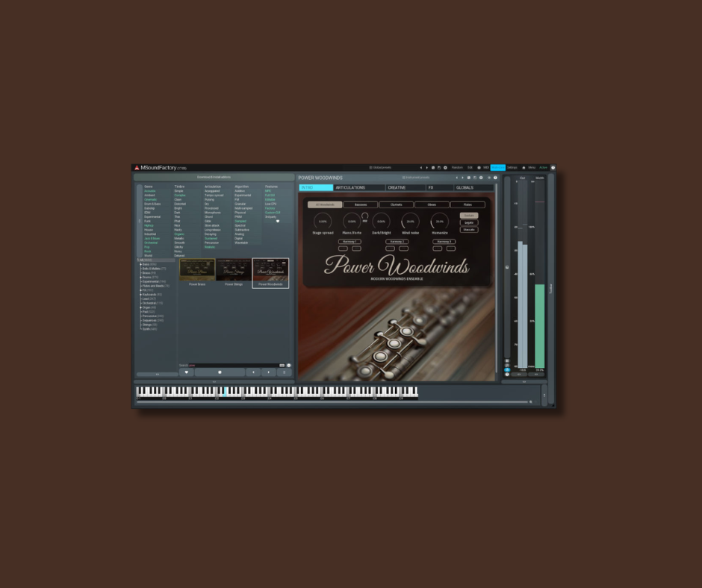Viewport: 702px width, 588px height.
Task: Switch to the ARTICULATIONS tab
Action: coord(359,187)
